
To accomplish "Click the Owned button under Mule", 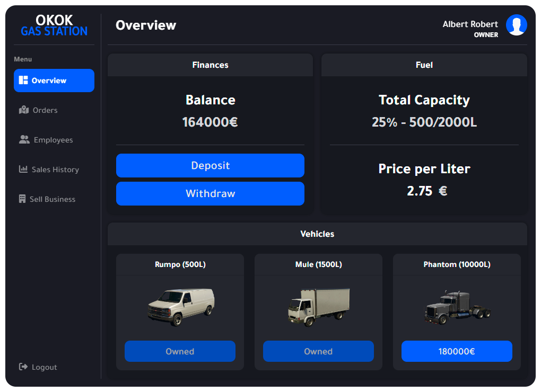I will coord(318,351).
